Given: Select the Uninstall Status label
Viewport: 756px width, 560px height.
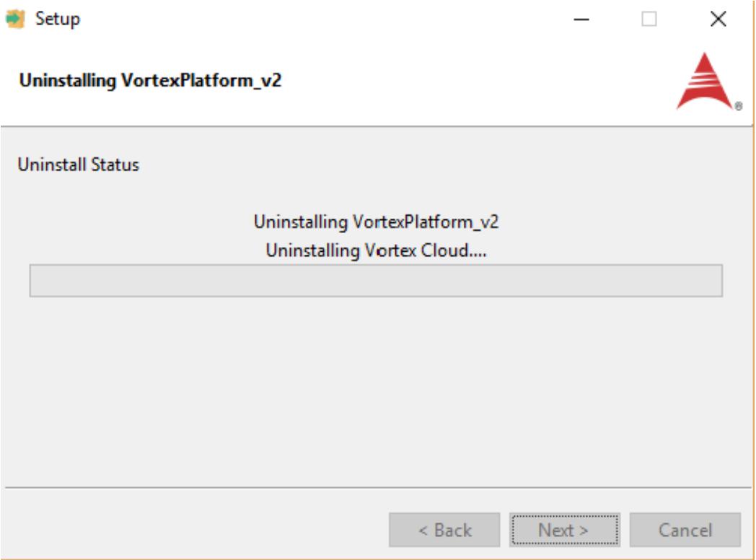Looking at the screenshot, I should tap(78, 165).
